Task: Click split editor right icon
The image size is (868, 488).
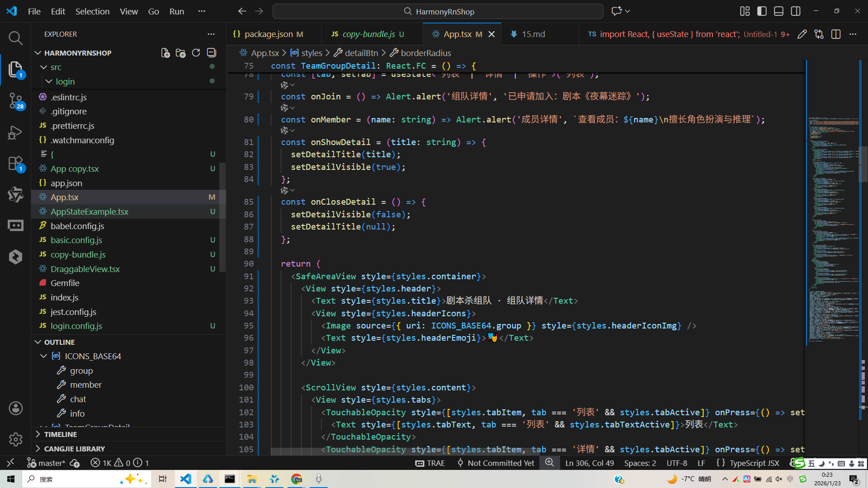Action: pos(835,34)
